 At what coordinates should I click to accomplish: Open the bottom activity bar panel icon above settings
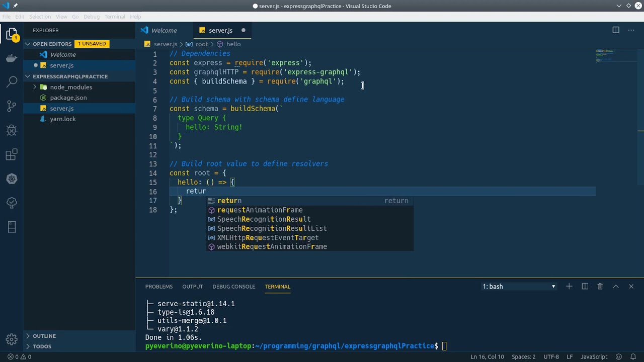pos(12,227)
